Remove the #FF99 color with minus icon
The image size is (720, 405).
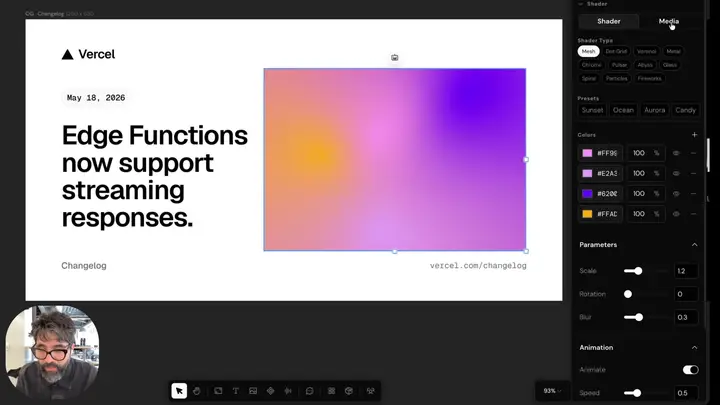tap(693, 153)
